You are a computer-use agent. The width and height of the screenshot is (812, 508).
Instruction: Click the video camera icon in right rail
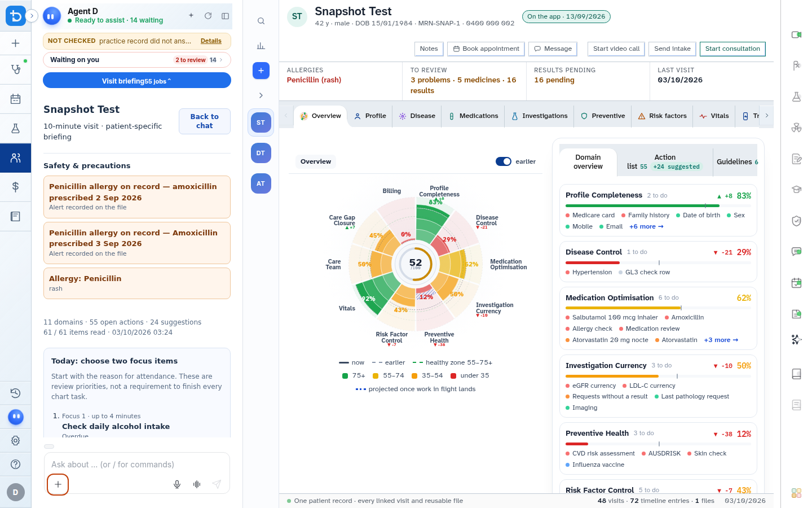coord(796,35)
